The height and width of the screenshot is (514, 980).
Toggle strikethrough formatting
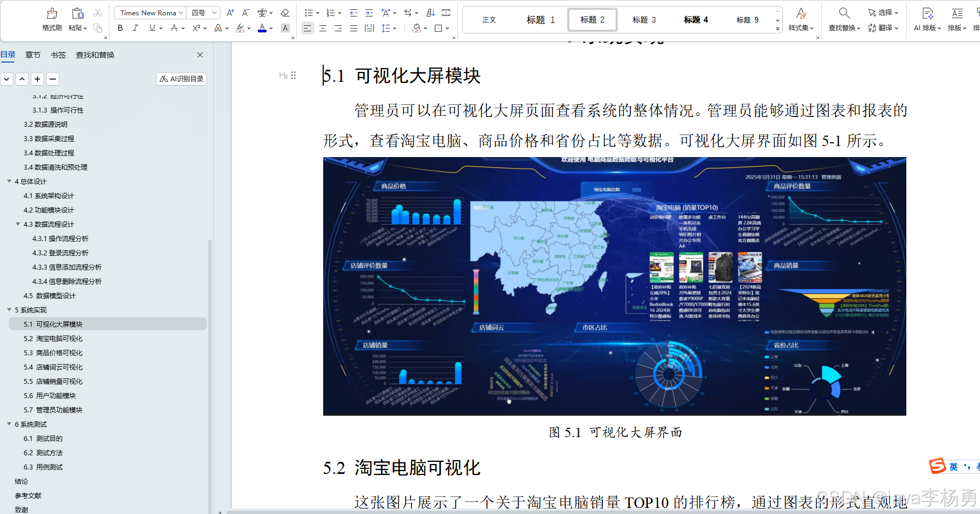pos(174,28)
